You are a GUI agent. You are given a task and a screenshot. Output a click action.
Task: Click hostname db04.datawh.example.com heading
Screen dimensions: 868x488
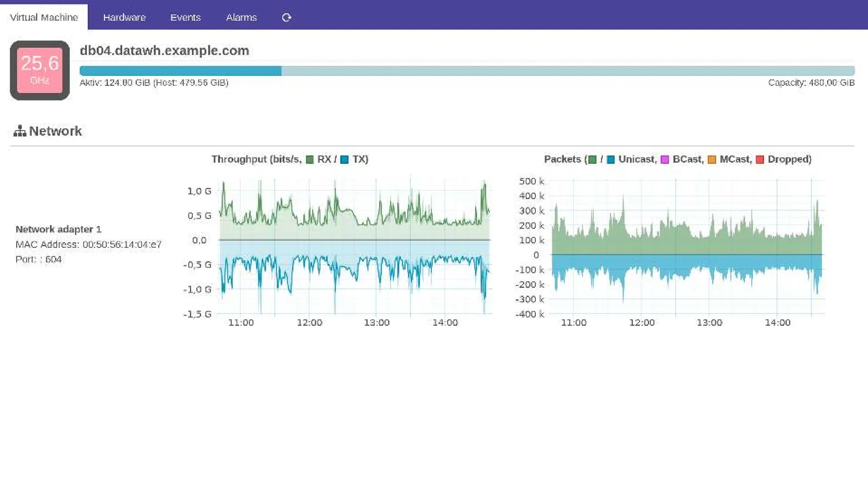164,50
